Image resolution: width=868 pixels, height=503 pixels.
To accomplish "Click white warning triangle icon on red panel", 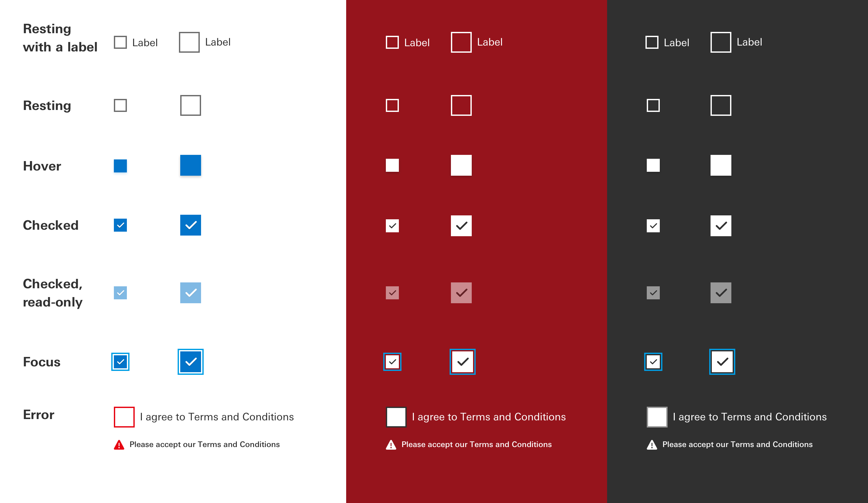I will click(391, 445).
